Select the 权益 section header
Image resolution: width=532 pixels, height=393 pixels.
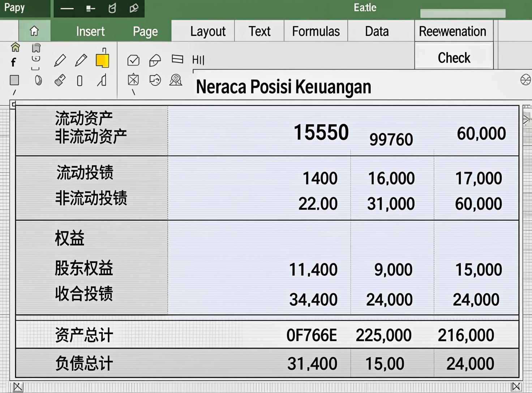click(x=69, y=238)
